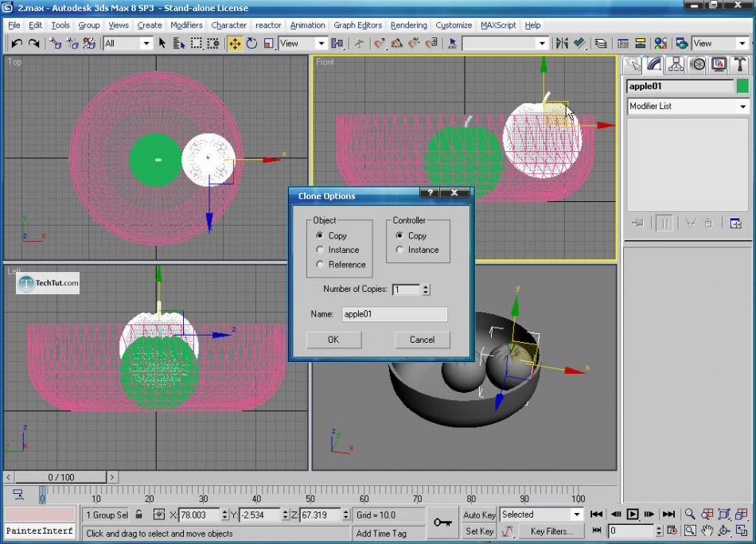This screenshot has height=544, width=756.
Task: Click the Undo arrow in the toolbar
Action: point(17,44)
